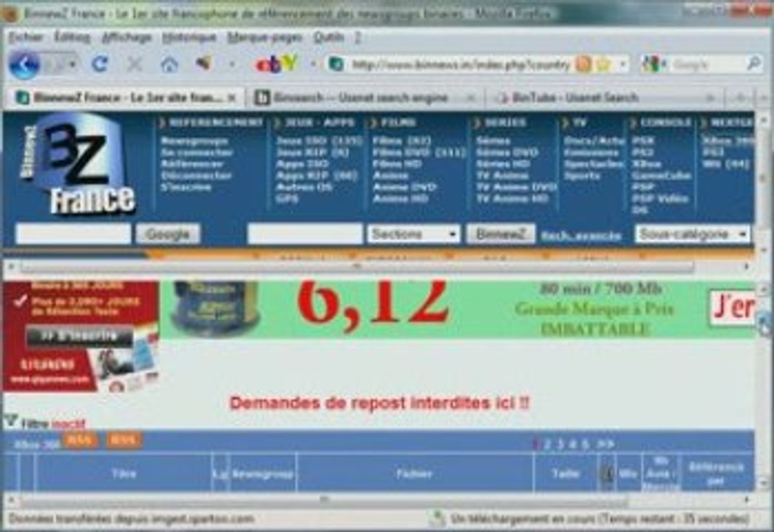This screenshot has width=774, height=532.
Task: Open the Outils menu
Action: tap(328, 37)
